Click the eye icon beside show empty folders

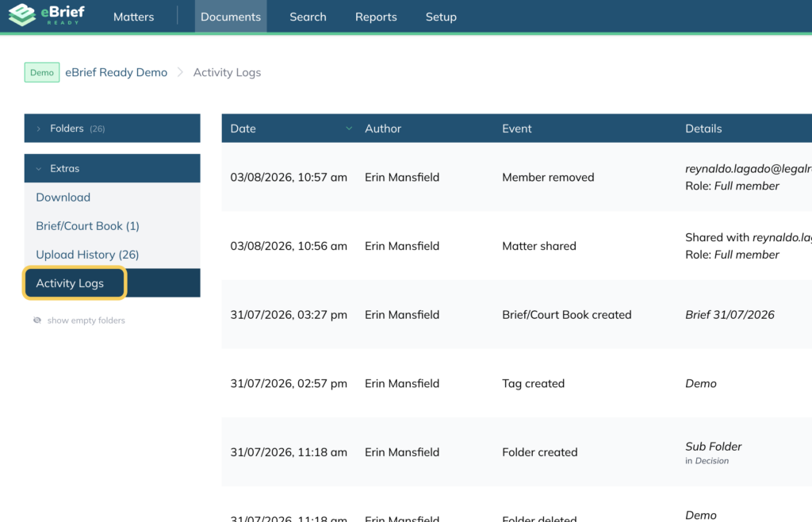(37, 320)
